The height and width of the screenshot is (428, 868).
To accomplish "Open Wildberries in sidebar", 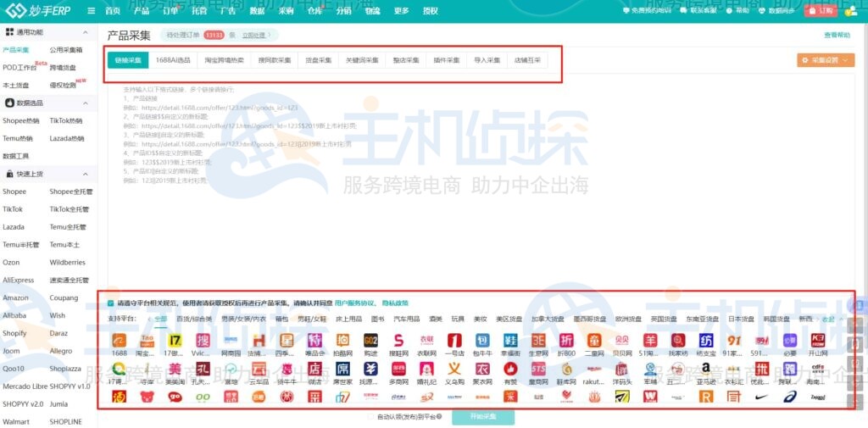I will click(x=68, y=263).
